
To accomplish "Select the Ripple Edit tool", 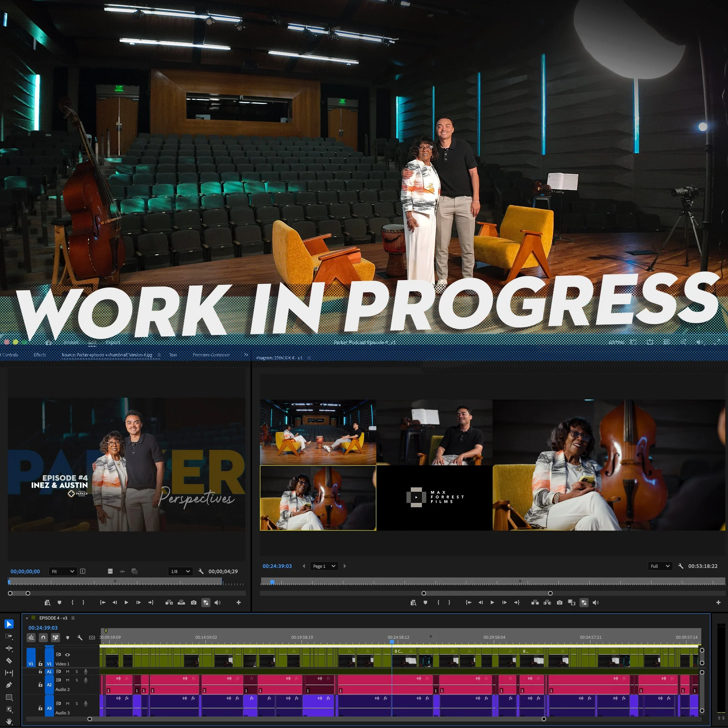I will coord(9,648).
